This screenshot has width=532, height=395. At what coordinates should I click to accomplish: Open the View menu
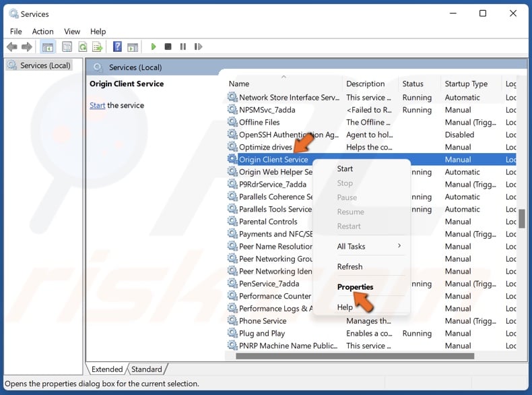[72, 32]
